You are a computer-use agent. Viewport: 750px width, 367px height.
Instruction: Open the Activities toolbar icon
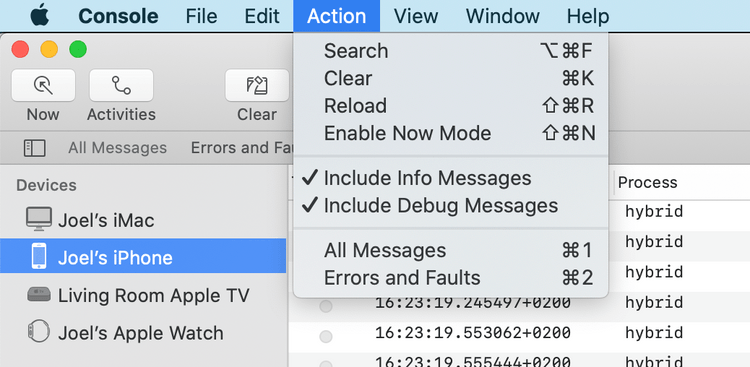(x=121, y=86)
